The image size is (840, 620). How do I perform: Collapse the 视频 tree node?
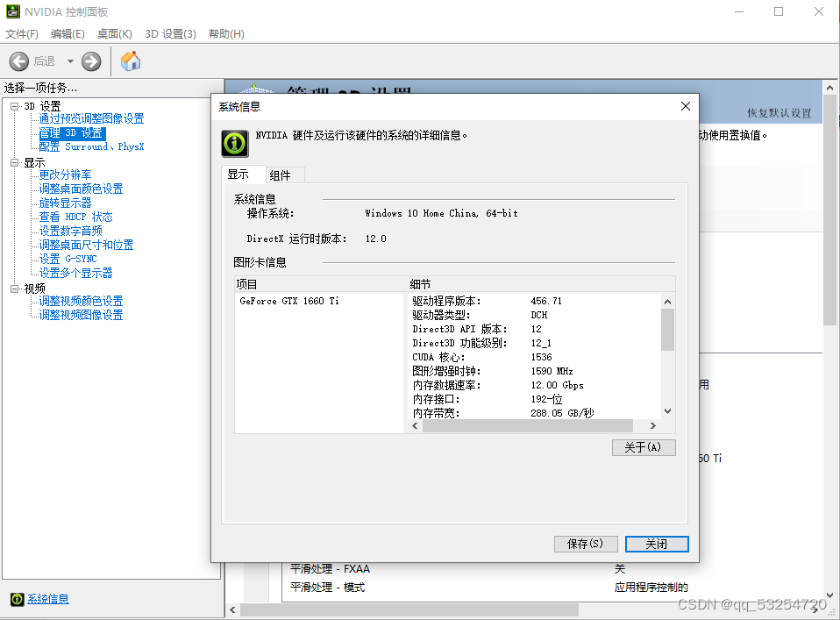pyautogui.click(x=14, y=289)
